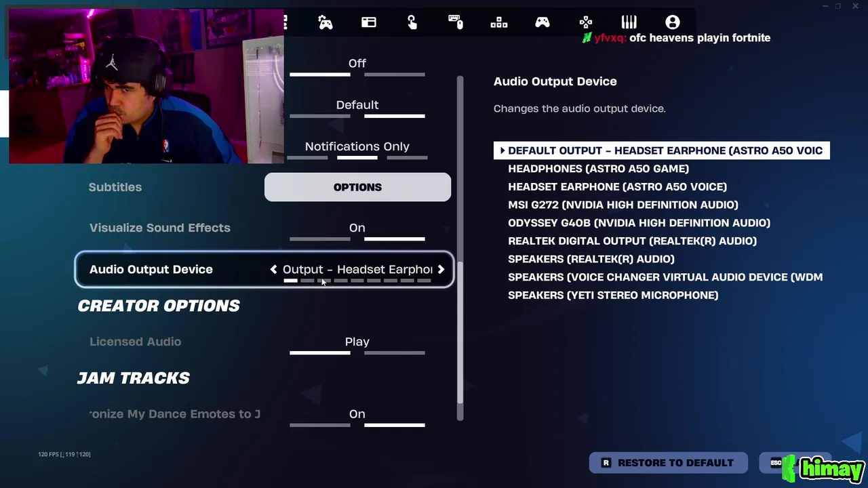This screenshot has height=488, width=868.
Task: Toggle Licensed Audio Play value
Action: point(357,344)
